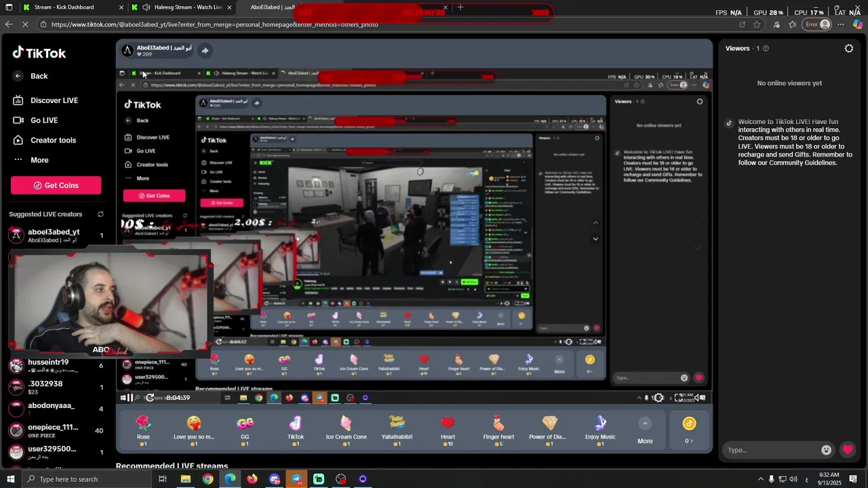868x488 pixels.
Task: Add this page to favorites with the star
Action: pyautogui.click(x=757, y=24)
